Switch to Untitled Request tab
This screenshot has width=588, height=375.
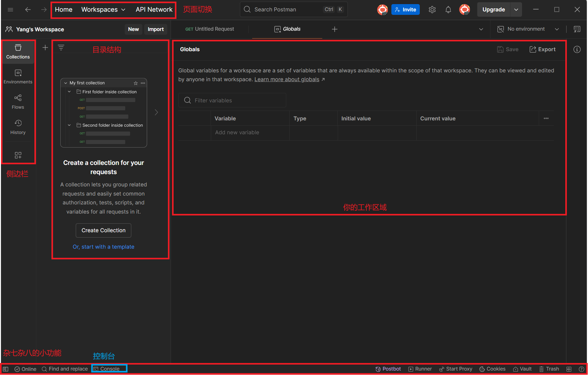pos(210,29)
